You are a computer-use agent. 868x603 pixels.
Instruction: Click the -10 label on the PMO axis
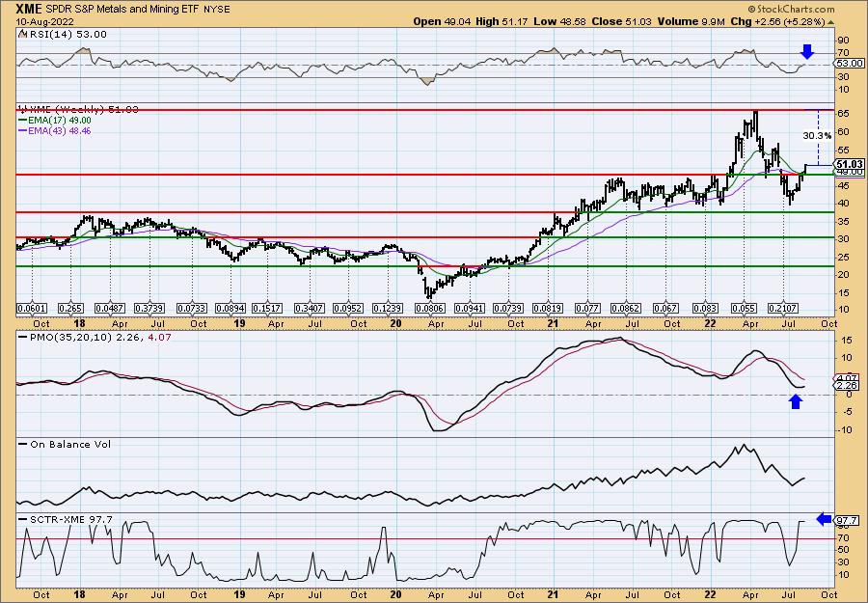click(x=845, y=429)
